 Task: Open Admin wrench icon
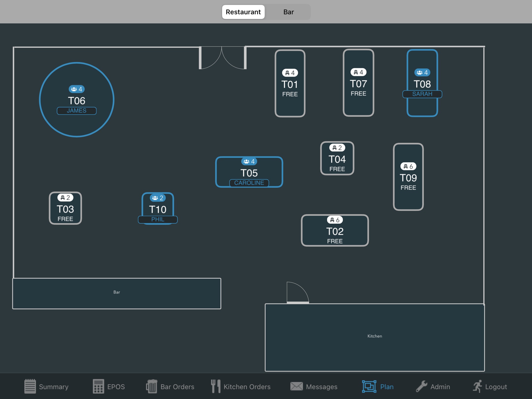tap(421, 386)
